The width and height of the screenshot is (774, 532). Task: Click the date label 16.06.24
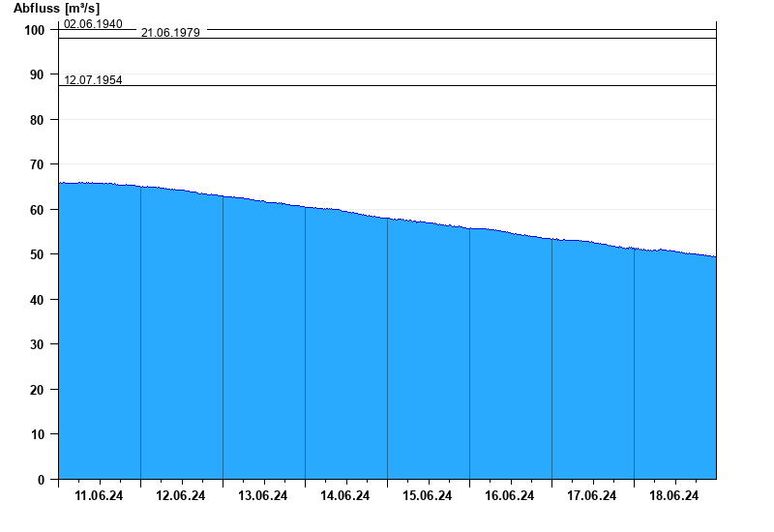pyautogui.click(x=510, y=495)
